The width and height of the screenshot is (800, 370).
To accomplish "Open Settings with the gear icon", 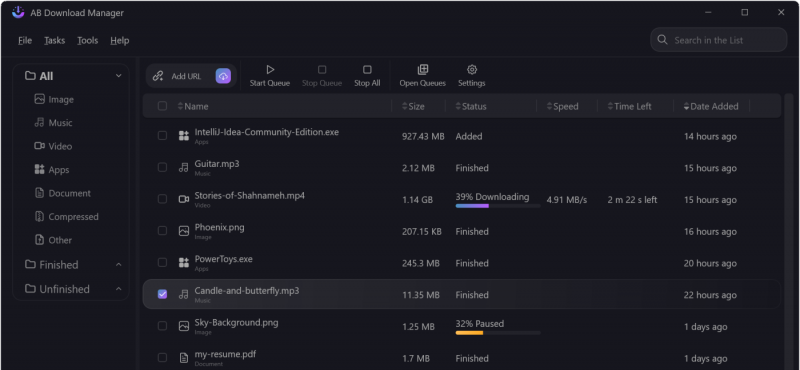I will click(472, 69).
